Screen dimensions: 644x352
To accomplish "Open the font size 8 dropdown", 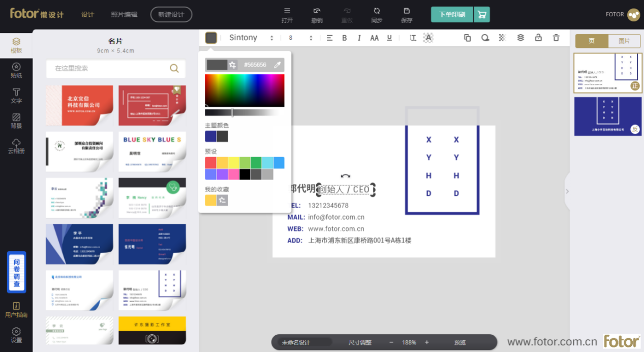I will (300, 38).
